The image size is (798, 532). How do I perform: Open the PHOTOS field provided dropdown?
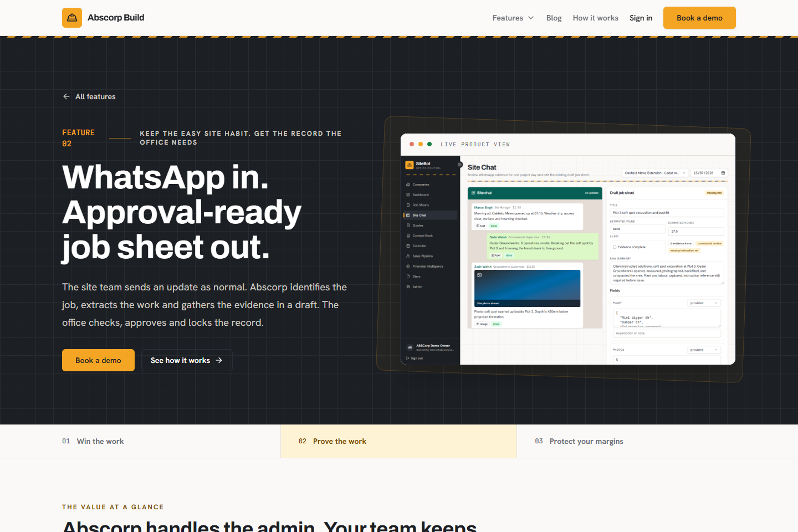tap(704, 350)
